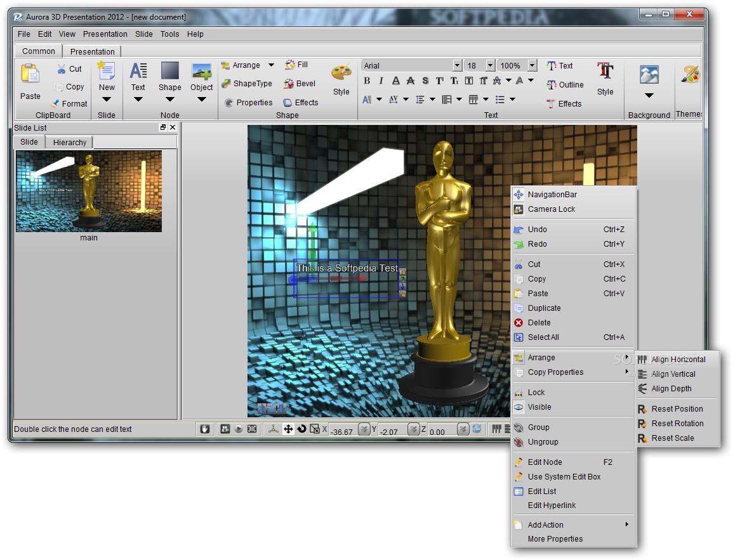Select the move/translate tool in status bar
This screenshot has height=560, width=733.
pyautogui.click(x=287, y=429)
